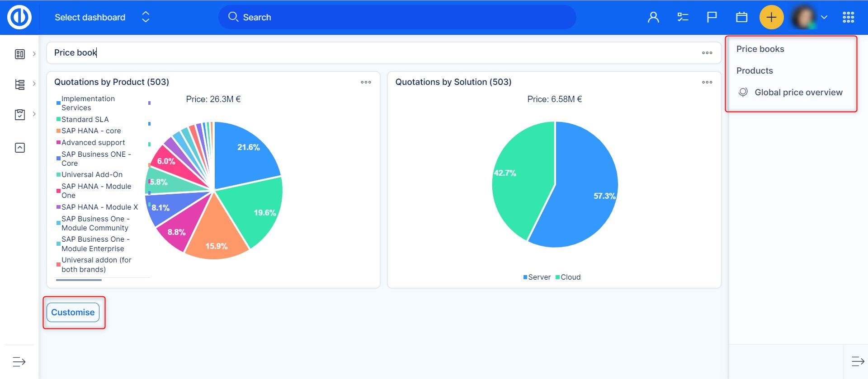The height and width of the screenshot is (379, 868).
Task: Toggle the Server legend item in Solution chart
Action: point(537,277)
